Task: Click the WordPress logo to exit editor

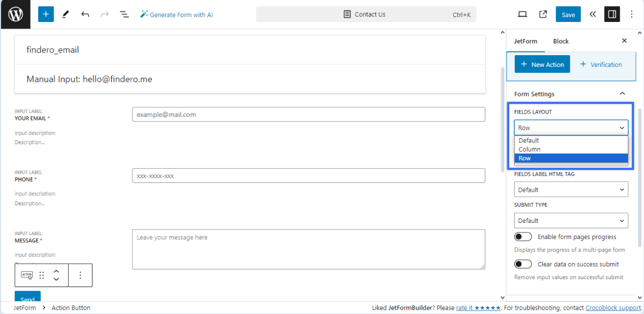Action: point(14,14)
